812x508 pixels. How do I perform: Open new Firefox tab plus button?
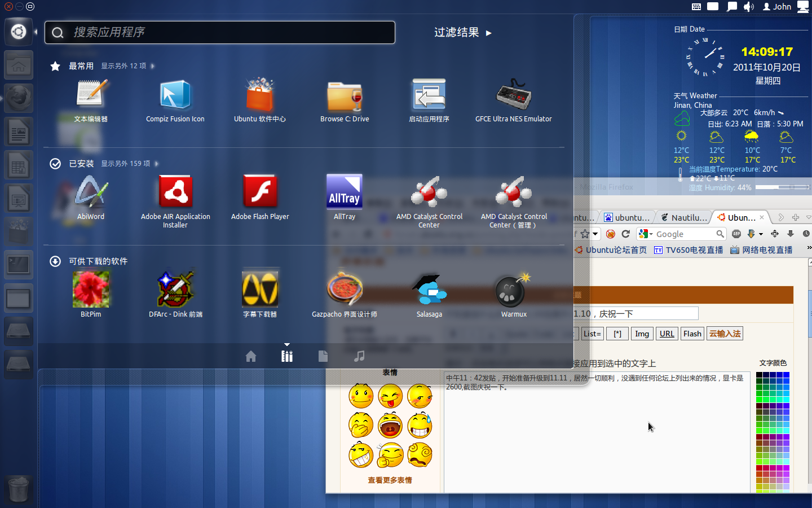coord(796,217)
